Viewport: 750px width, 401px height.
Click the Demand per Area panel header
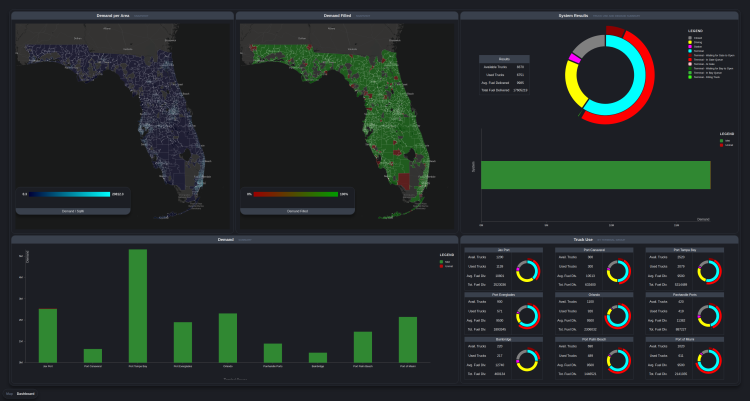122,16
